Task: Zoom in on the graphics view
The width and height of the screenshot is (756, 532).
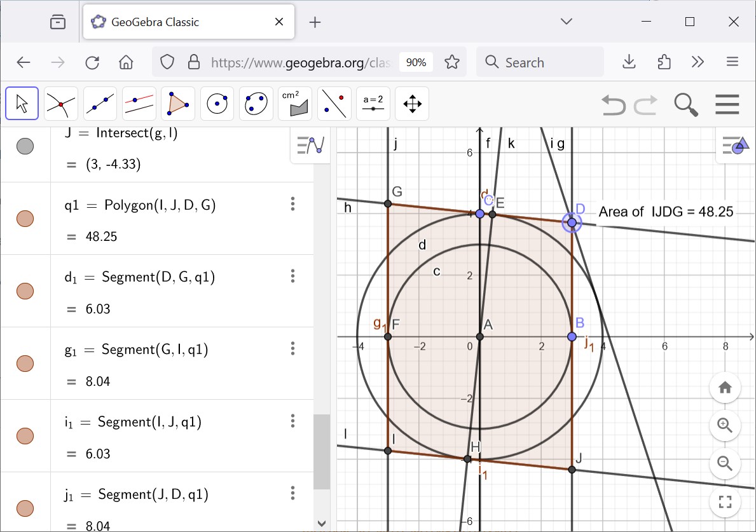Action: [x=725, y=425]
